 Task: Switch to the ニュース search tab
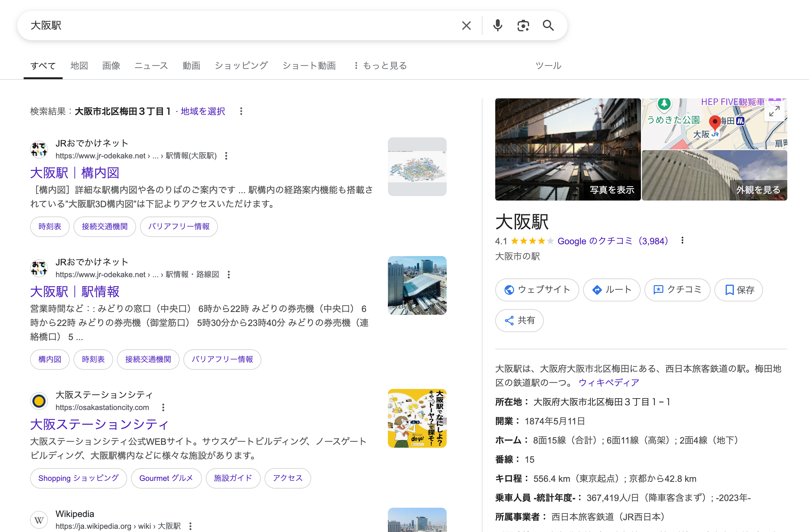coord(151,65)
